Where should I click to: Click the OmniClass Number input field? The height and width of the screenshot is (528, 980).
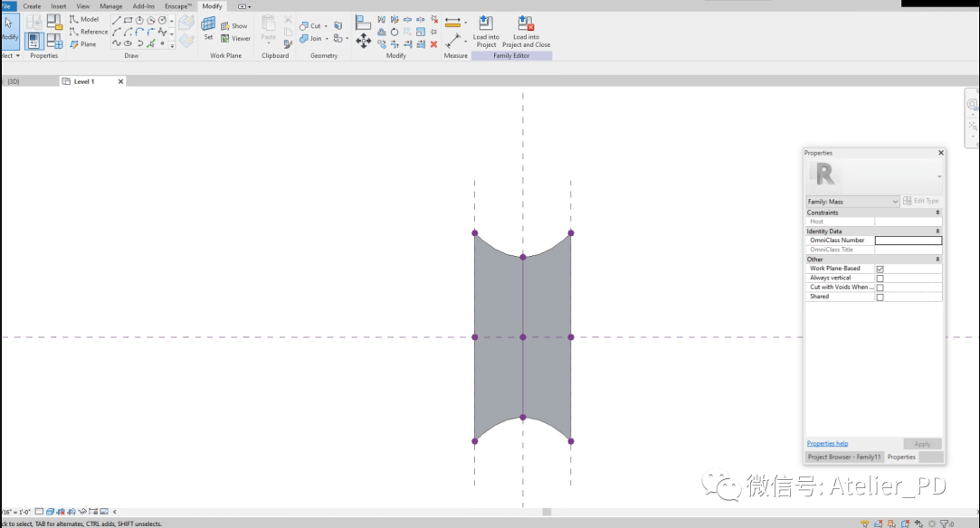click(x=909, y=240)
